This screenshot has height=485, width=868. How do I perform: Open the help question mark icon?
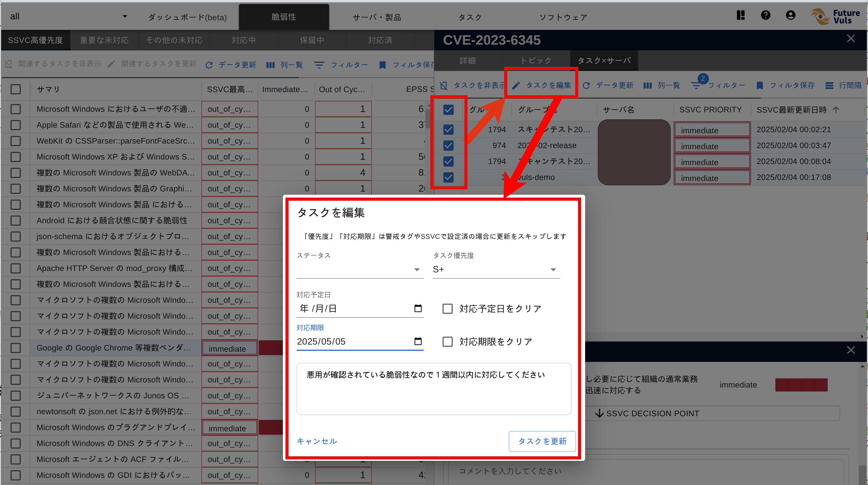tap(765, 15)
